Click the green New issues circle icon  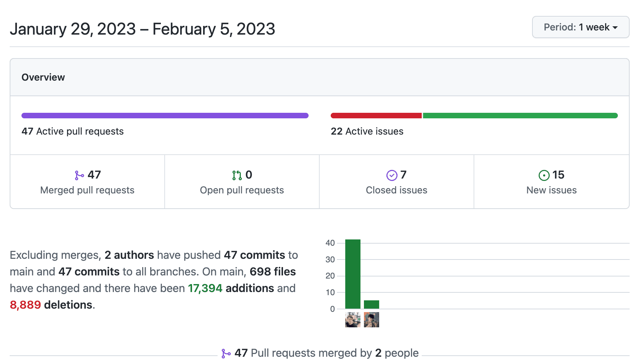[544, 175]
